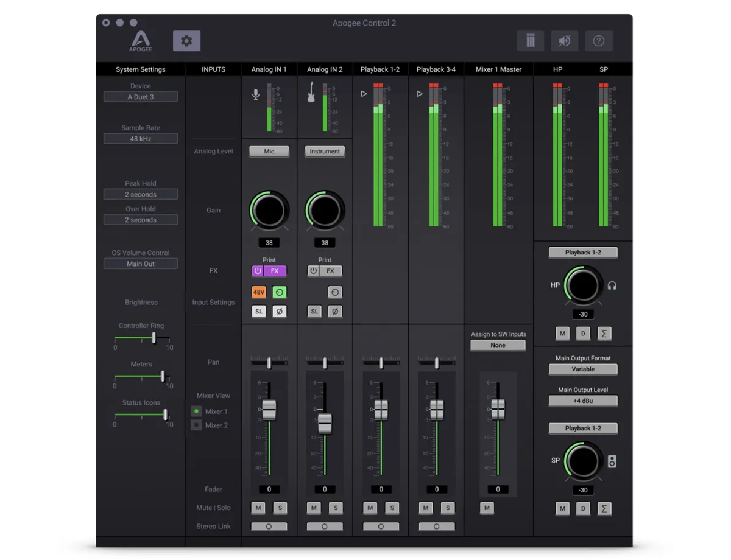Toggle Soft Limit SL on Analog IN 1
Screen dimensions: 731x560
[259, 311]
